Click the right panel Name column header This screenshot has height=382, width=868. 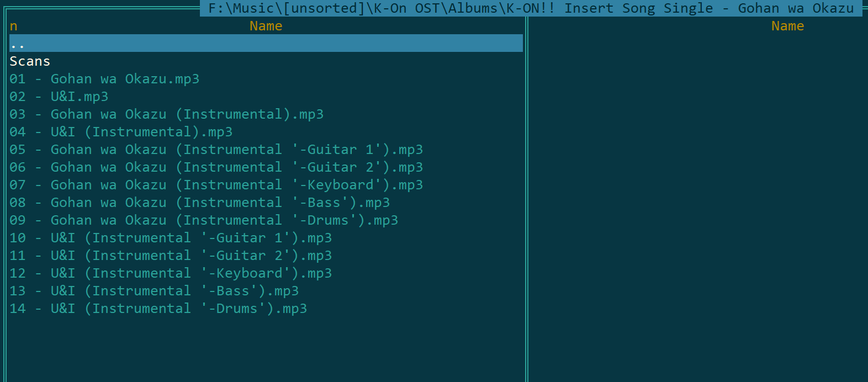point(787,26)
